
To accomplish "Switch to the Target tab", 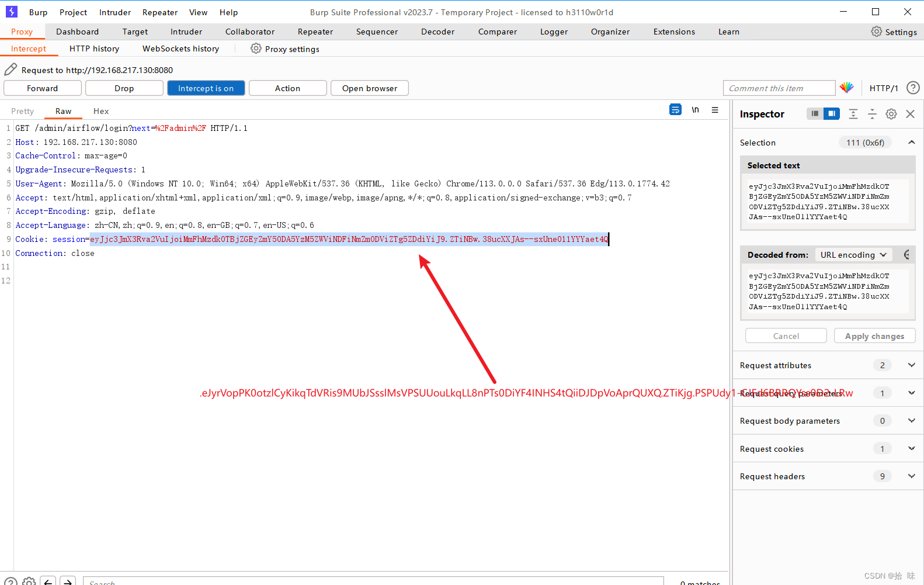I will pyautogui.click(x=135, y=32).
